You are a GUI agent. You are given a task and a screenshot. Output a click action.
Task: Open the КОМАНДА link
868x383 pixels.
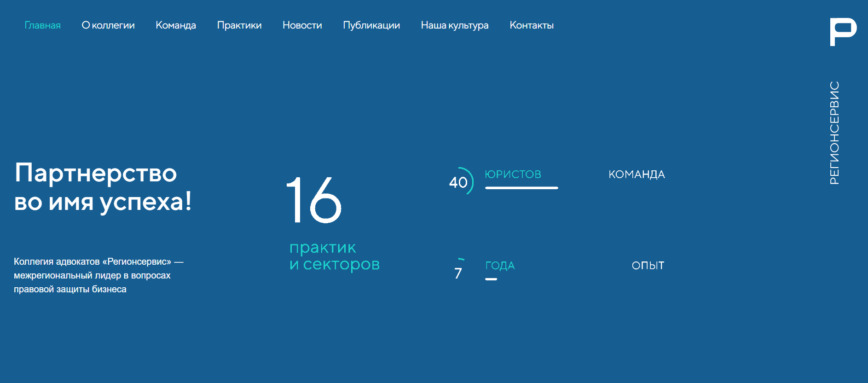click(x=637, y=174)
